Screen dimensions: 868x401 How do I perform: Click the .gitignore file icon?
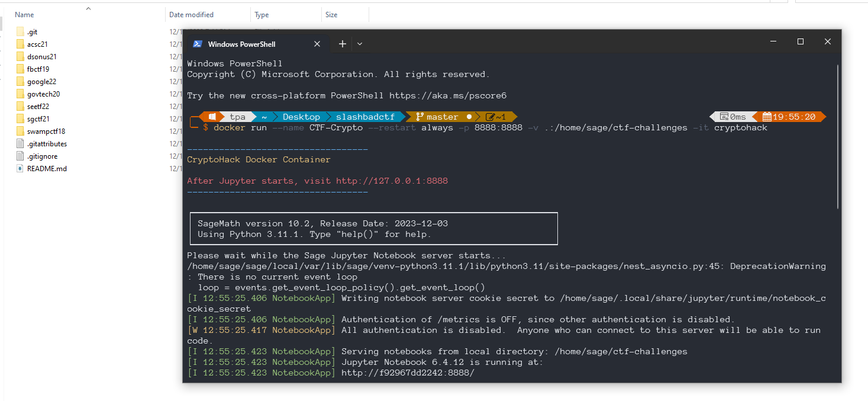click(21, 156)
